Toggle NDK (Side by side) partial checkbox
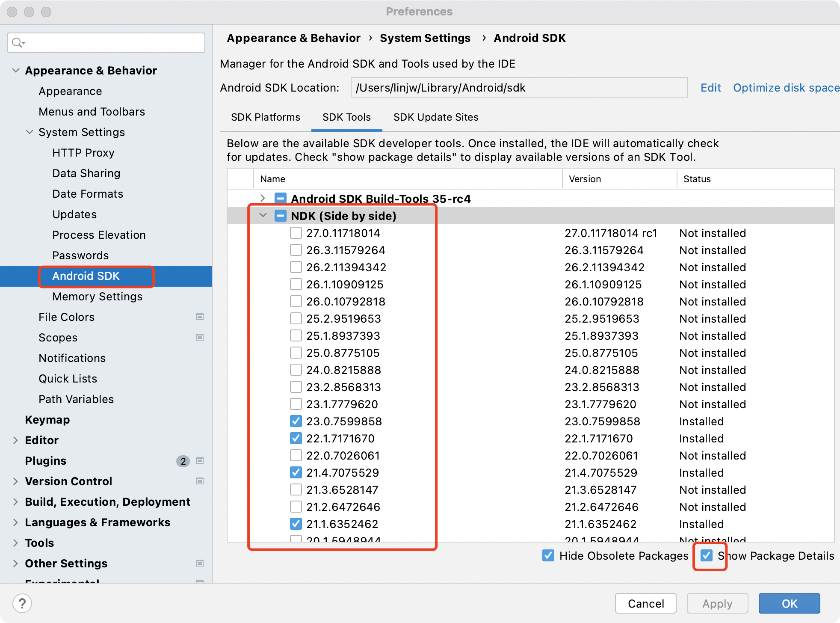Image resolution: width=840 pixels, height=623 pixels. [x=281, y=216]
